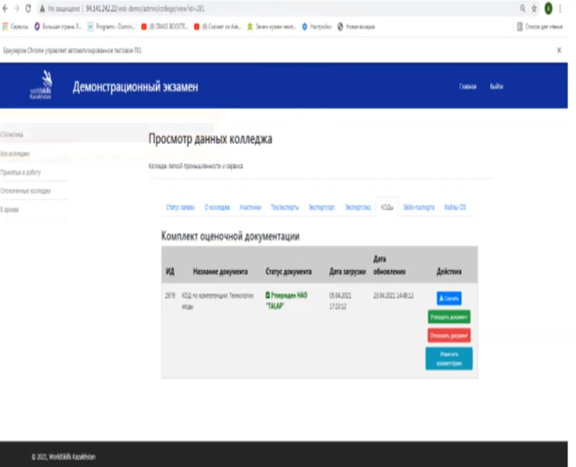This screenshot has width=576, height=467.
Task: Click the WorldSkills Kazakhstan logo
Action: tap(41, 85)
